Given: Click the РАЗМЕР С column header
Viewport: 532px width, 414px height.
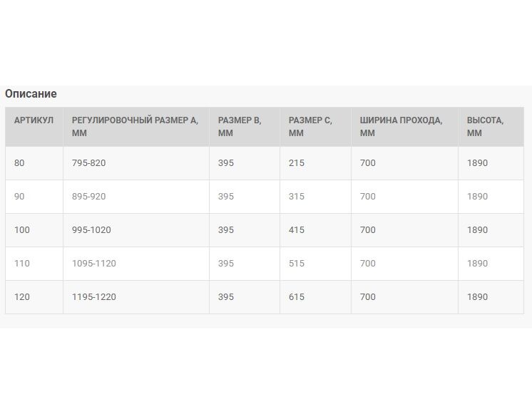Looking at the screenshot, I should [315, 126].
